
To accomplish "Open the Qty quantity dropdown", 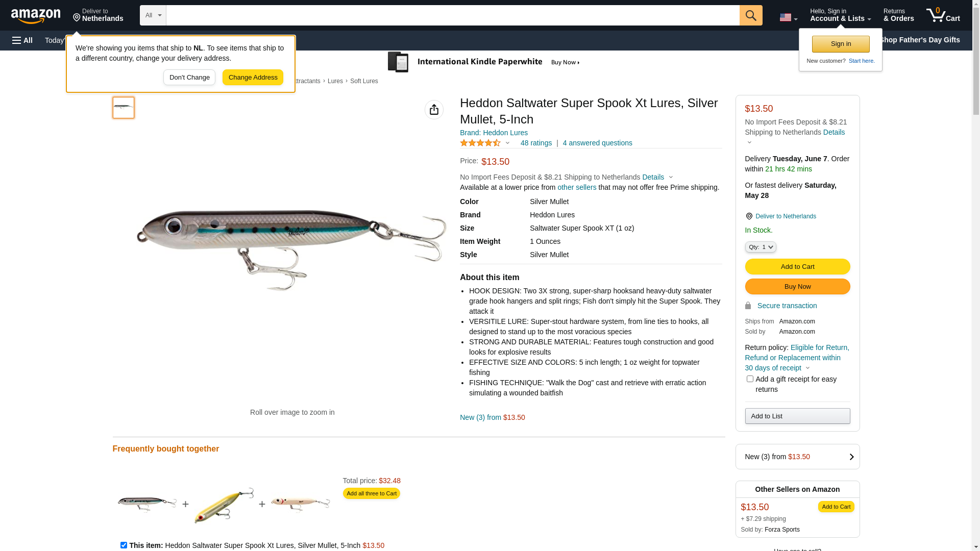I will (760, 247).
